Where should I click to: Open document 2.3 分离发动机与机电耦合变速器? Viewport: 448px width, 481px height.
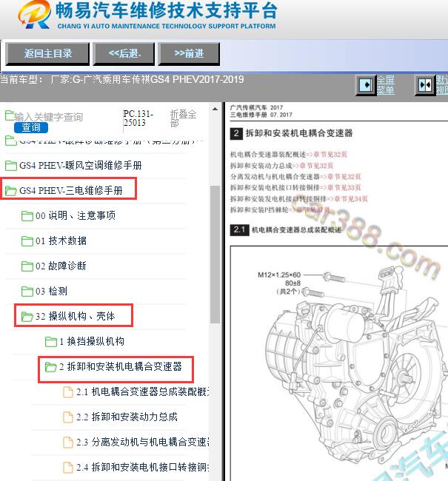[142, 442]
